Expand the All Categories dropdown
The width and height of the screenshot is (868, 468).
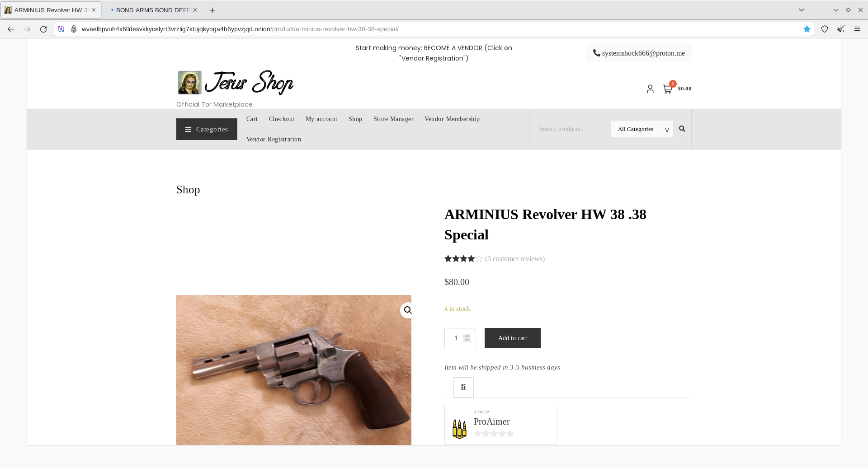pos(642,129)
